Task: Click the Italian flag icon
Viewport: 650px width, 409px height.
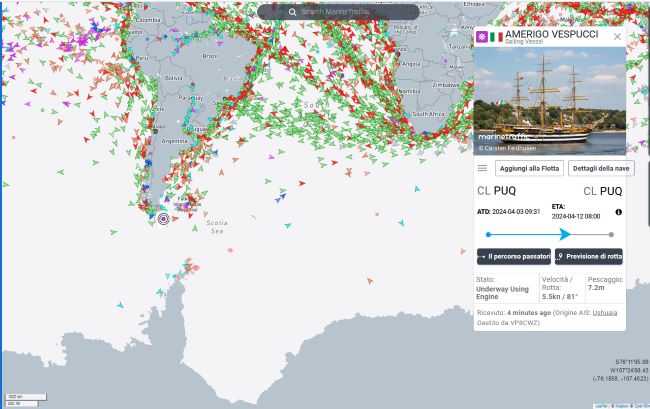Action: (496, 37)
